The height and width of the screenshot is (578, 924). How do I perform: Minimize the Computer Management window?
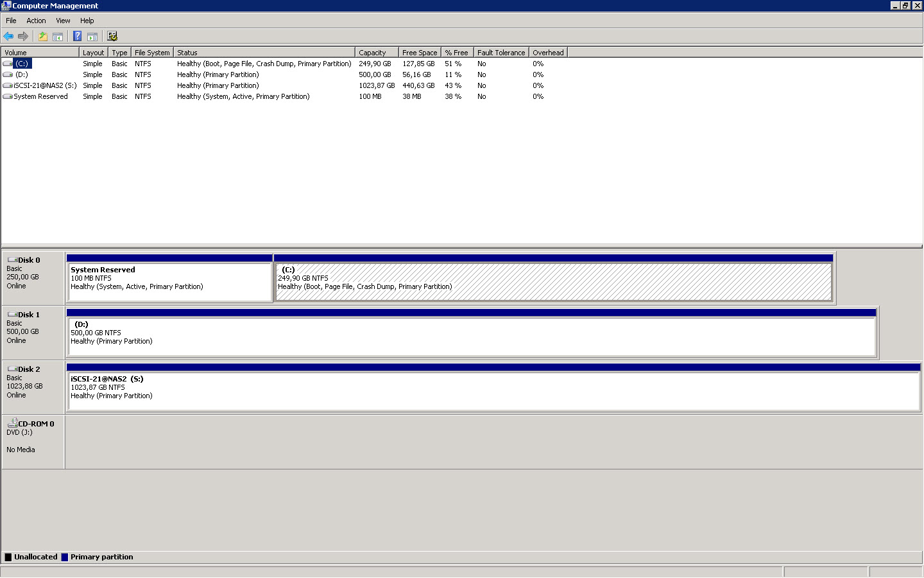[x=895, y=5]
